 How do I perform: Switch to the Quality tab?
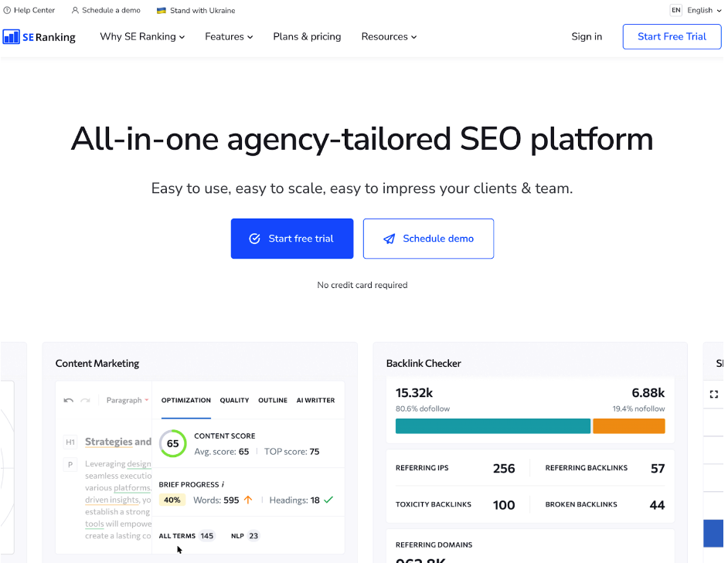coord(234,400)
